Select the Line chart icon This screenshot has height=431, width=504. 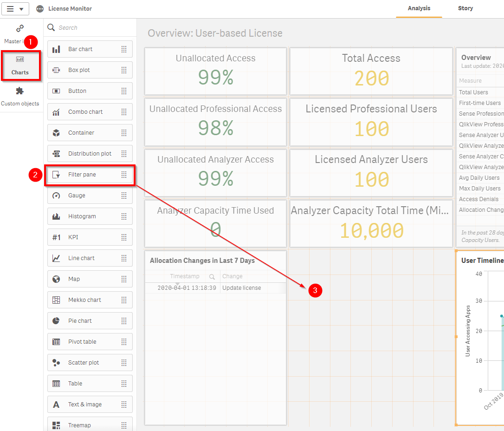(x=56, y=258)
